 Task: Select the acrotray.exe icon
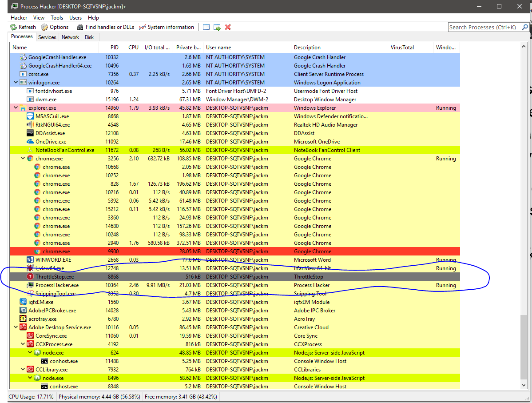[x=23, y=319]
